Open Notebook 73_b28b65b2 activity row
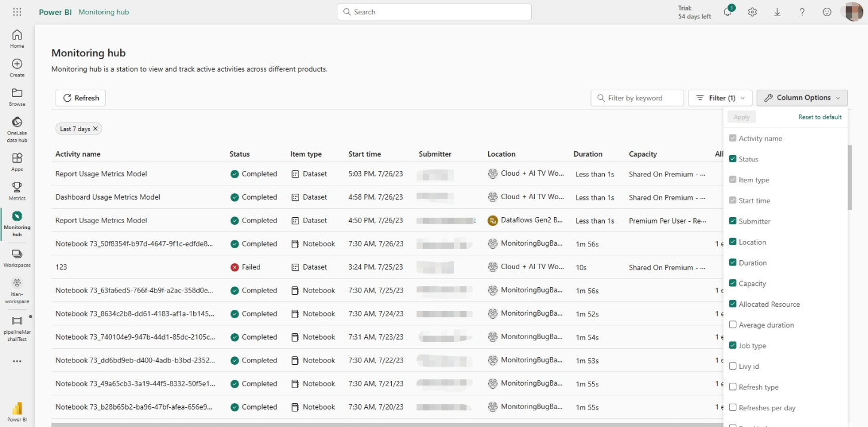Image resolution: width=868 pixels, height=427 pixels. pyautogui.click(x=134, y=407)
